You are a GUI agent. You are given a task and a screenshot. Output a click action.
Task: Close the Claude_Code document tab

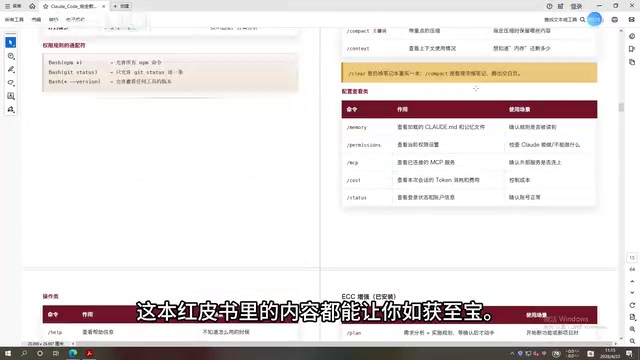click(103, 7)
